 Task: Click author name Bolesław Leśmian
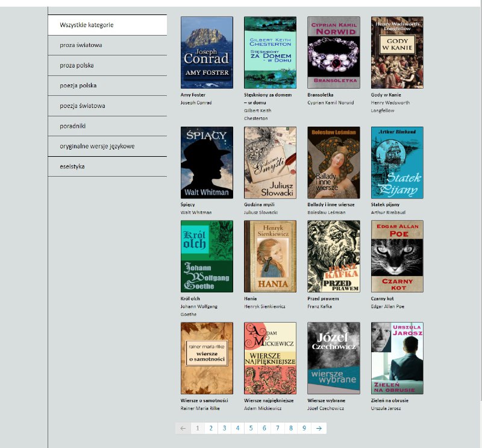[326, 213]
